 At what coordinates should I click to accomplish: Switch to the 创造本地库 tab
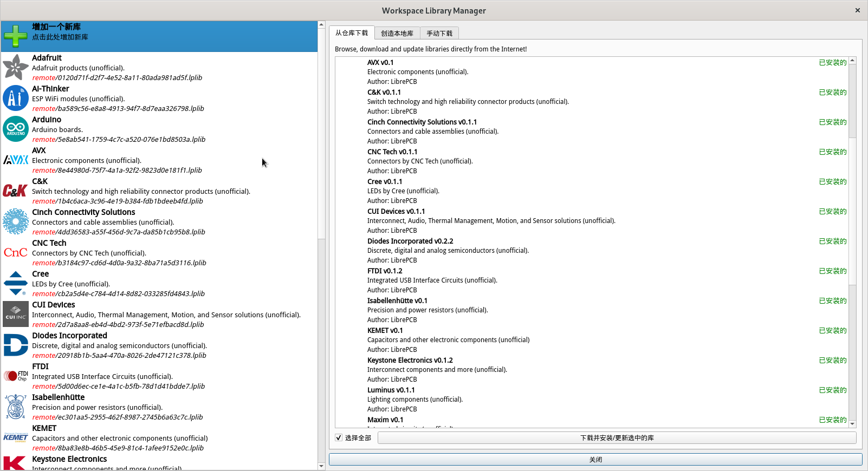click(x=397, y=33)
